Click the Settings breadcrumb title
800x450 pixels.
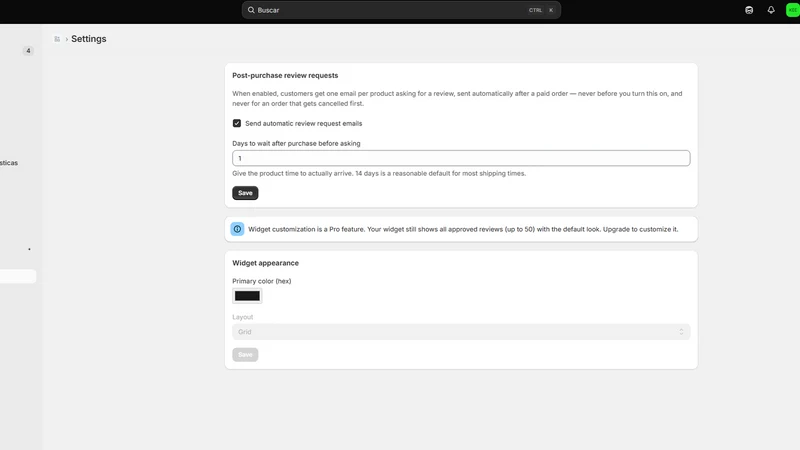click(89, 39)
